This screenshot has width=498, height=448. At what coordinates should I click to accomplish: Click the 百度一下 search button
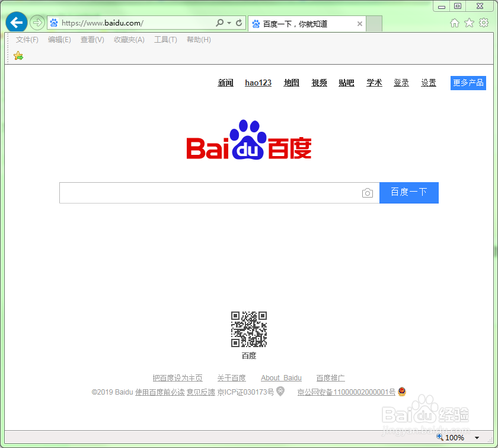(x=409, y=192)
